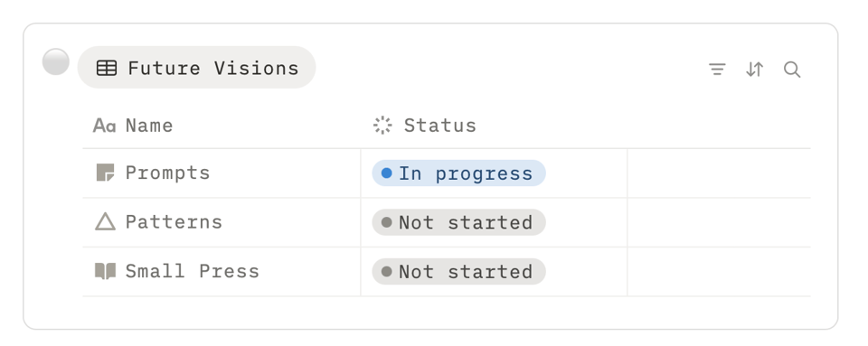Open the search magnifier icon
This screenshot has width=868, height=346.
pos(792,69)
